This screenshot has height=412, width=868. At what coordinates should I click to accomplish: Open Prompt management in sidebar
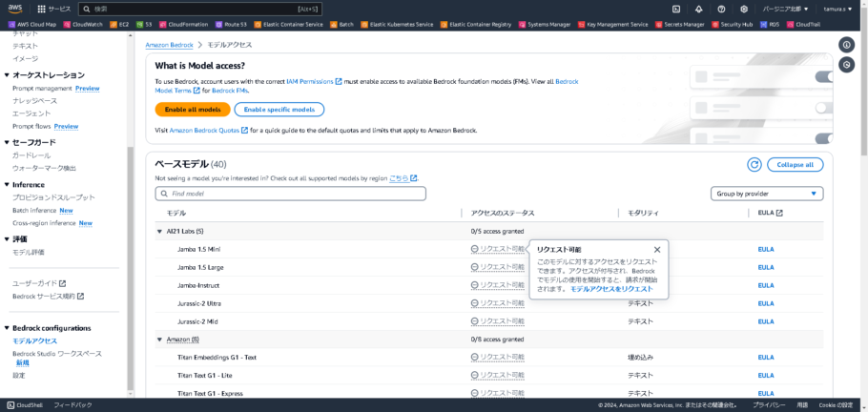(43, 88)
